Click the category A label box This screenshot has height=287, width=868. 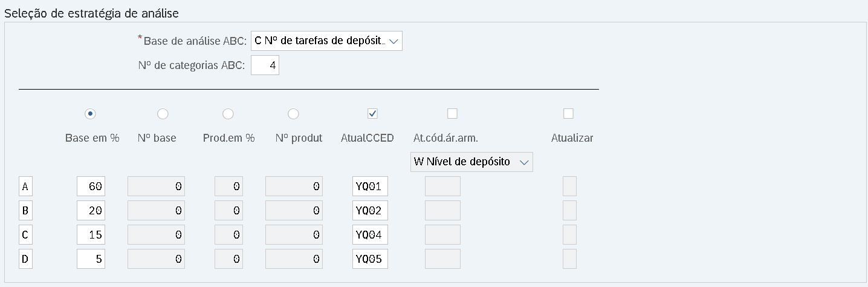point(25,186)
